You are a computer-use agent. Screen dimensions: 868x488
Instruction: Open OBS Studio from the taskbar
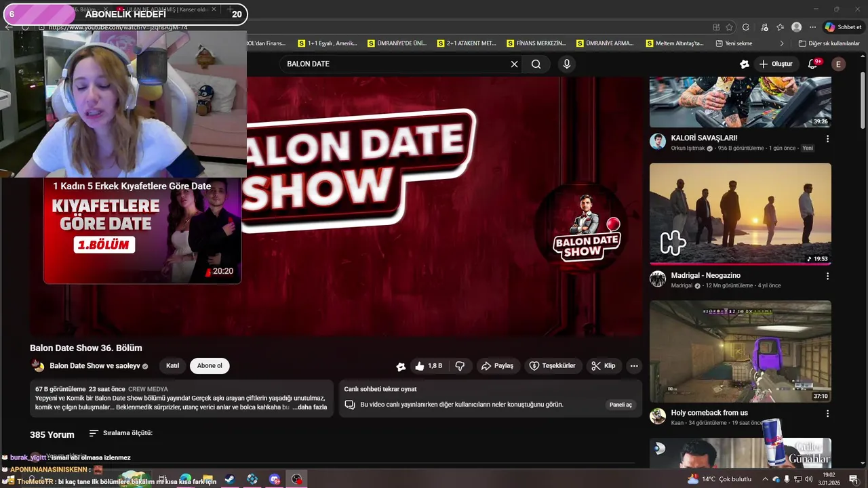point(297,479)
